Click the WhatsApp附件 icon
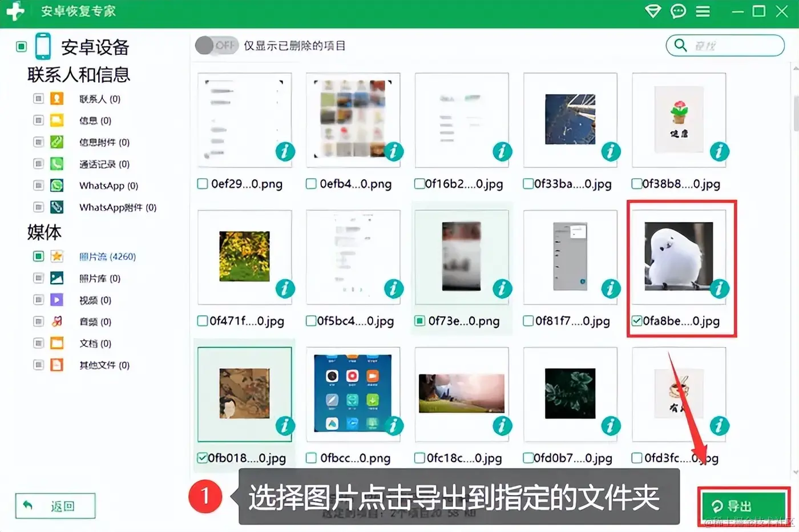The height and width of the screenshot is (532, 799). (57, 207)
